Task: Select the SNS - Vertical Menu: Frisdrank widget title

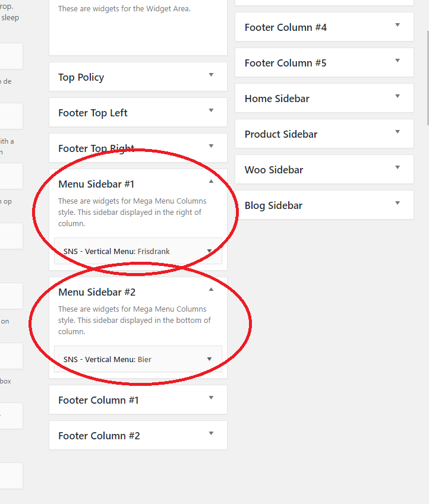Action: pyautogui.click(x=116, y=252)
